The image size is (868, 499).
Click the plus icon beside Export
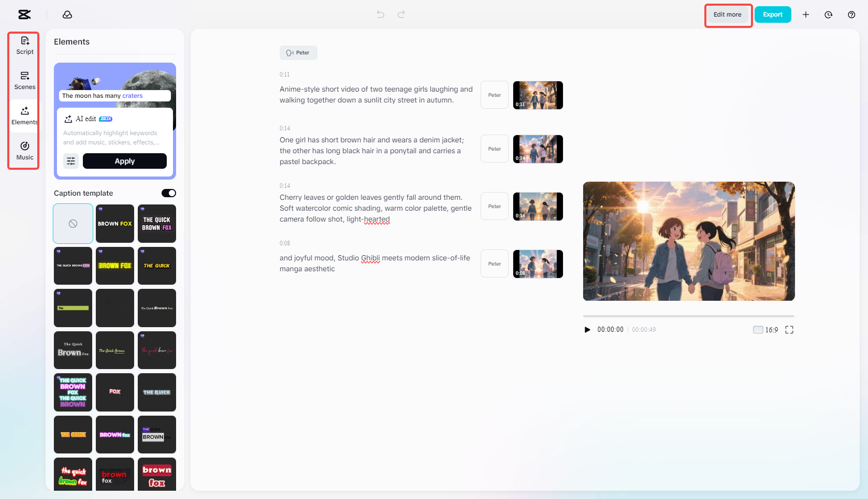pyautogui.click(x=806, y=14)
